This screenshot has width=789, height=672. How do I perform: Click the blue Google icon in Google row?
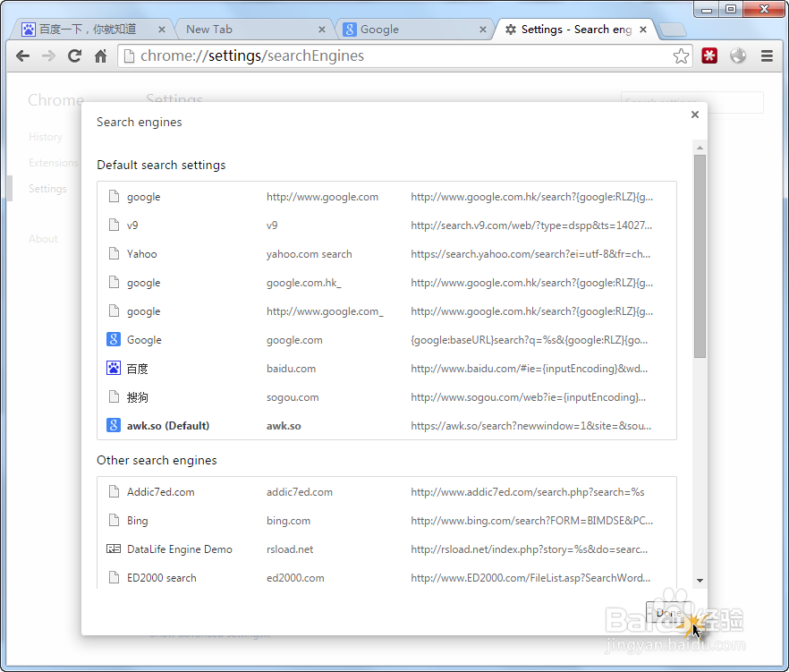click(x=114, y=339)
